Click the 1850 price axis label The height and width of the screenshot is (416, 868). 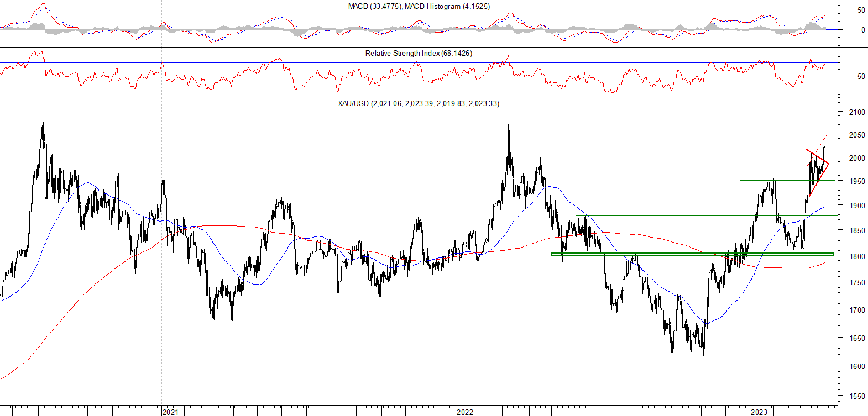tap(857, 230)
